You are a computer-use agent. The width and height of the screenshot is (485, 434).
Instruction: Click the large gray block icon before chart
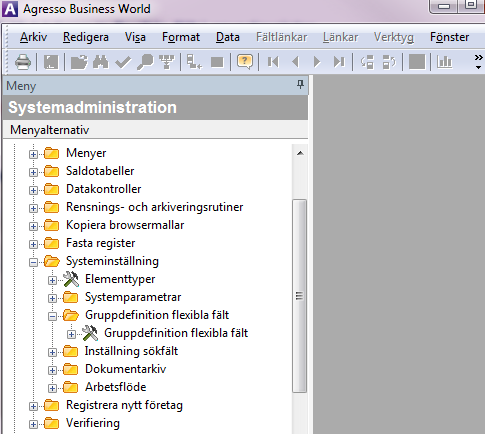pos(417,62)
